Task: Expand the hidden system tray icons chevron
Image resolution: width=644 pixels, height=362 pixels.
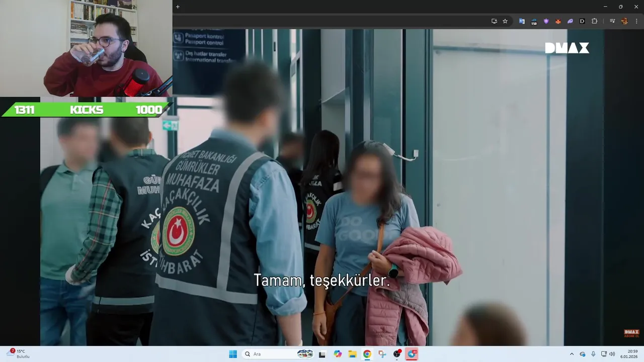Action: point(572,354)
